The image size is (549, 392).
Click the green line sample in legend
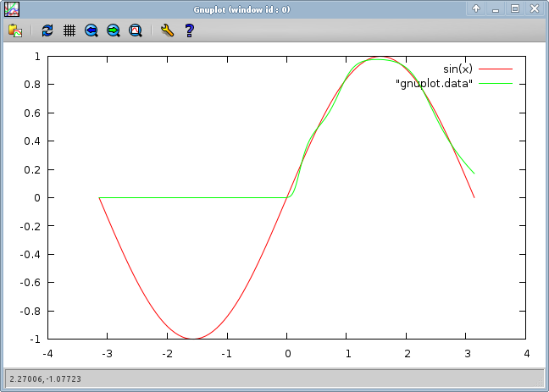496,83
